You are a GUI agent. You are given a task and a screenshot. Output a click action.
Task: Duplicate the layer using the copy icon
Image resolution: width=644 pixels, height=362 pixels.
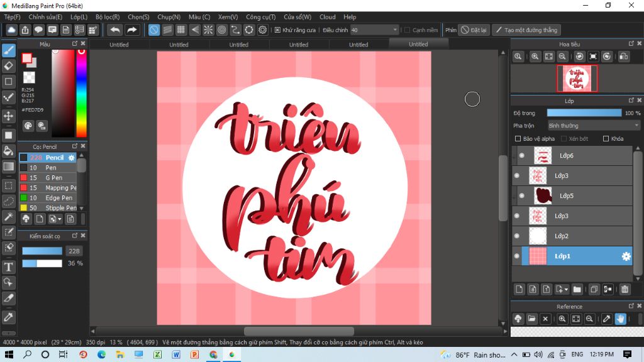tap(594, 289)
